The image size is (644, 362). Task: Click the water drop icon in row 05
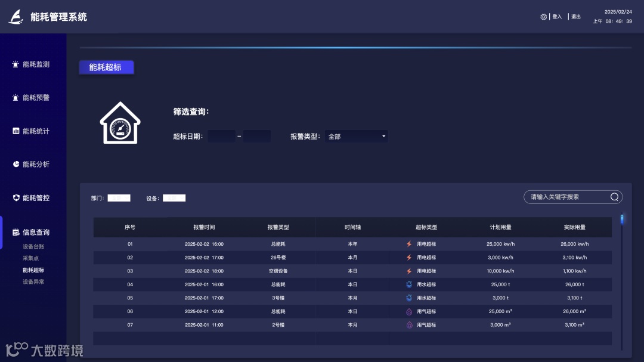pyautogui.click(x=409, y=298)
